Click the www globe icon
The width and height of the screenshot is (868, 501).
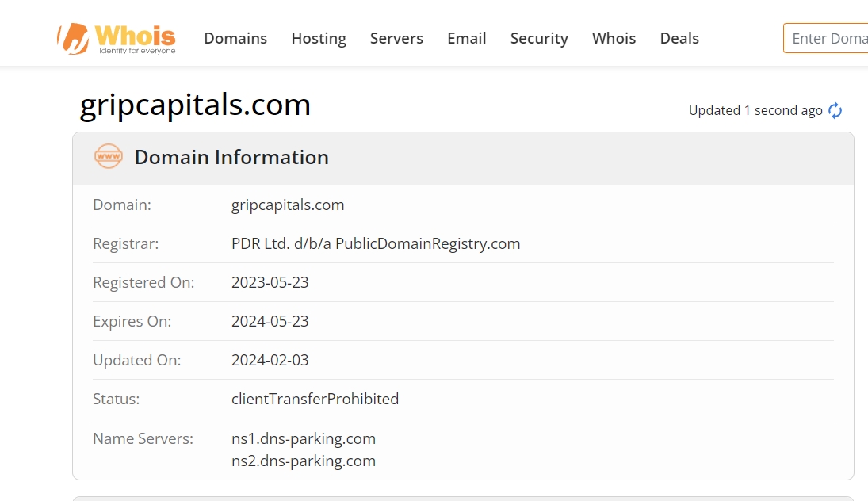109,157
